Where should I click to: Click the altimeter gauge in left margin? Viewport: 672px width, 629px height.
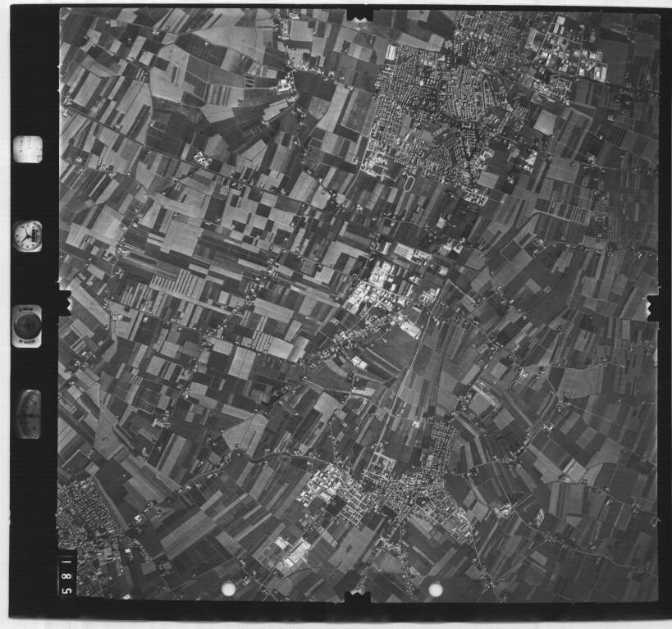(x=30, y=414)
